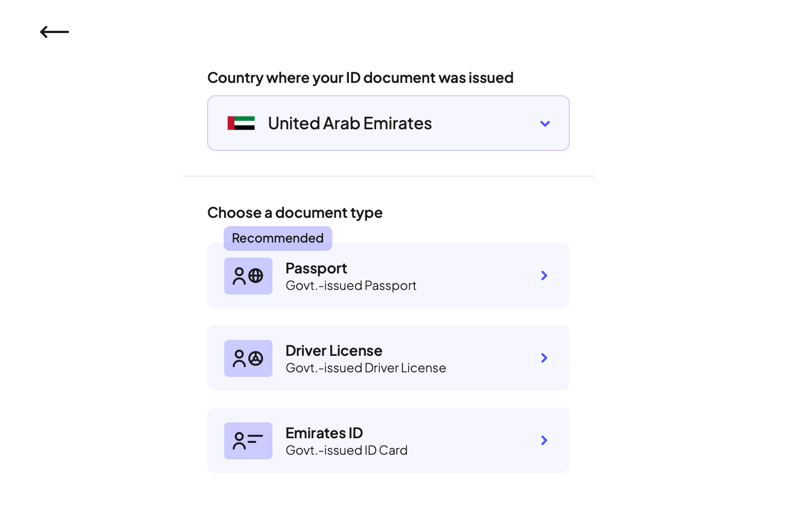Click the Choose a document type heading
Viewport: 812px width, 516px height.
(295, 213)
